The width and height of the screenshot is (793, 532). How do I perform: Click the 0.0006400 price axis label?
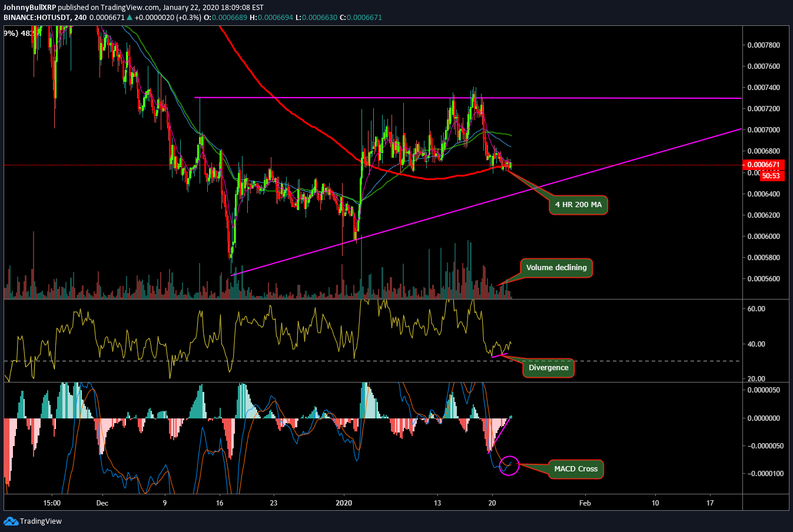tap(764, 194)
